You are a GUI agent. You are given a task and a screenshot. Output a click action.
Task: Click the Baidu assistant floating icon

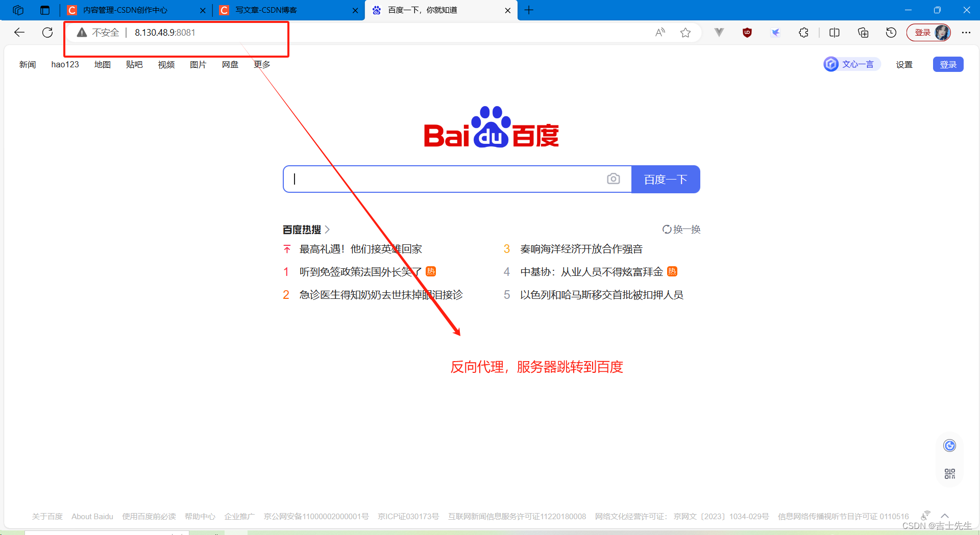[x=949, y=446]
